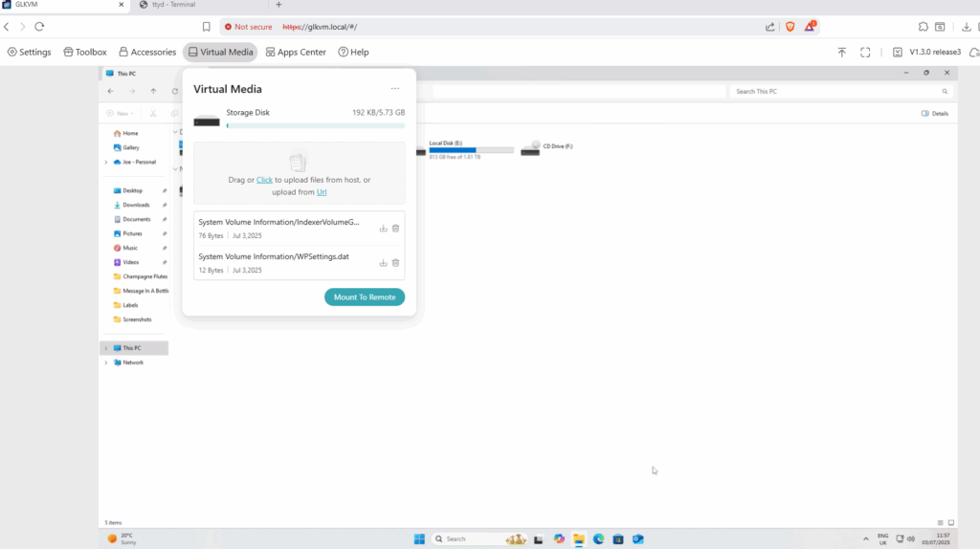Select Home in Explorer sidebar
980x549 pixels.
pos(130,133)
